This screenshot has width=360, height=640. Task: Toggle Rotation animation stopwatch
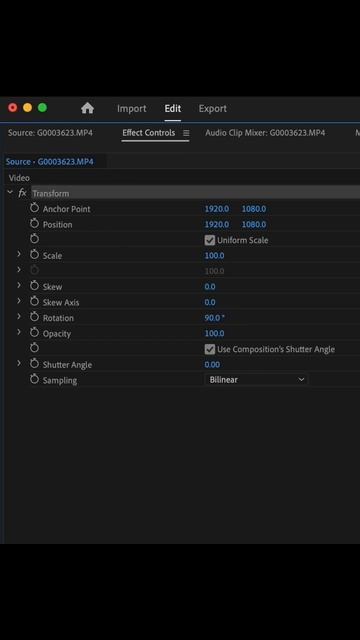(34, 317)
